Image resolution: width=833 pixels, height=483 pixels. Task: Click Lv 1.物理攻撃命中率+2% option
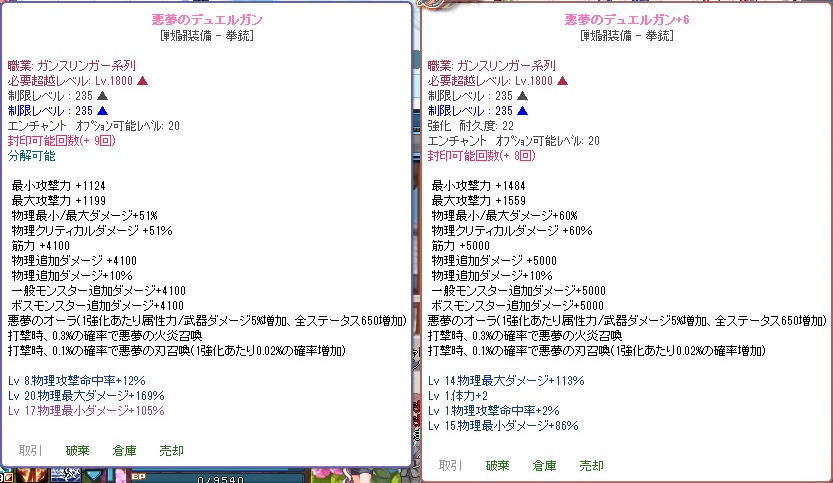coord(494,411)
